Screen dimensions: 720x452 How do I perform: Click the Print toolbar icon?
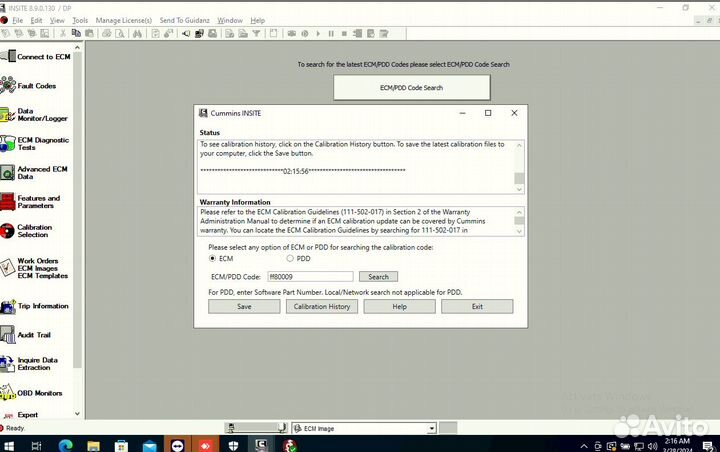[x=107, y=34]
